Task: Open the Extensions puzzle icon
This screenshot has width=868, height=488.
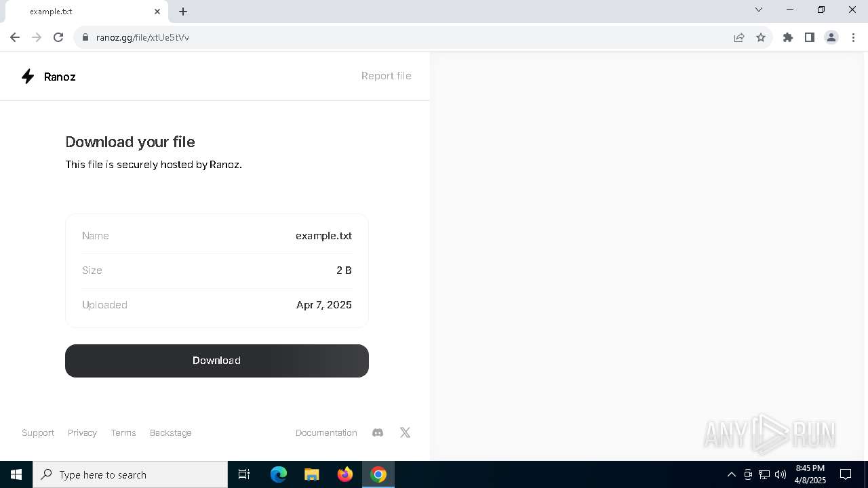Action: click(788, 37)
